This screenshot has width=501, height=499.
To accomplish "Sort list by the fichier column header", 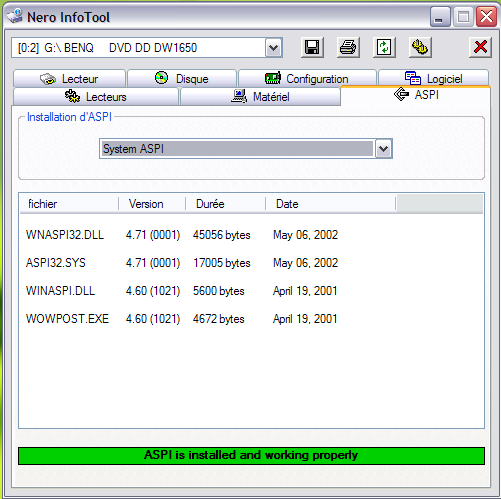I will 69,204.
